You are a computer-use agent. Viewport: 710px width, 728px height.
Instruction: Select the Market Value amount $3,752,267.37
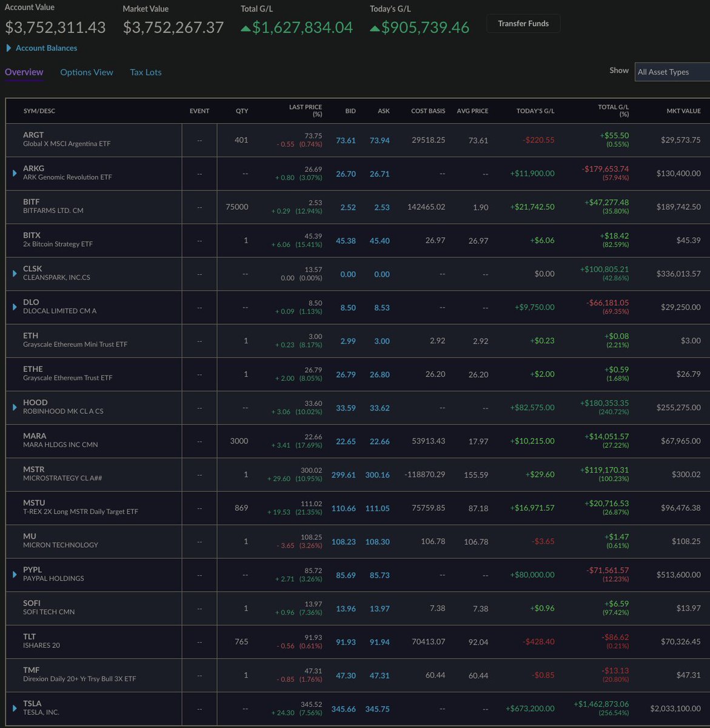click(x=173, y=27)
